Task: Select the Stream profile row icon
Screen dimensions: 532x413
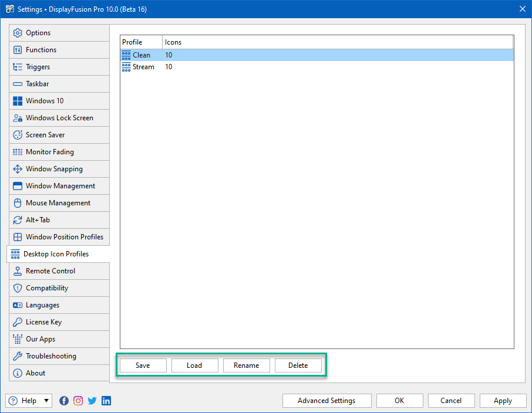Action: point(126,67)
